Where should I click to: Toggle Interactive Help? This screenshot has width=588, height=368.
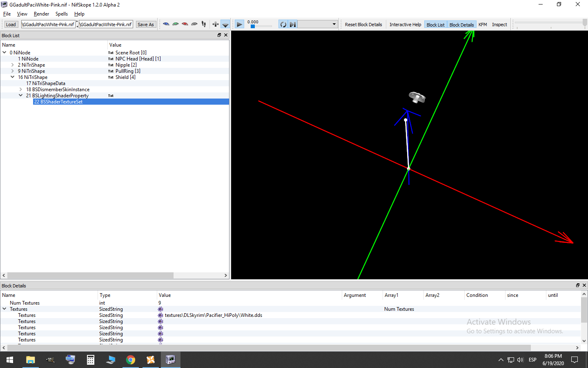tap(405, 25)
